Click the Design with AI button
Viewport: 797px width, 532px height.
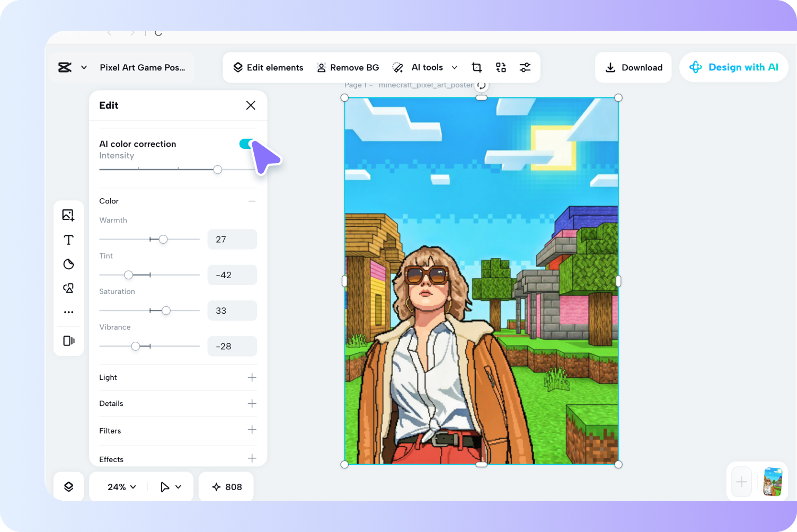pos(733,67)
